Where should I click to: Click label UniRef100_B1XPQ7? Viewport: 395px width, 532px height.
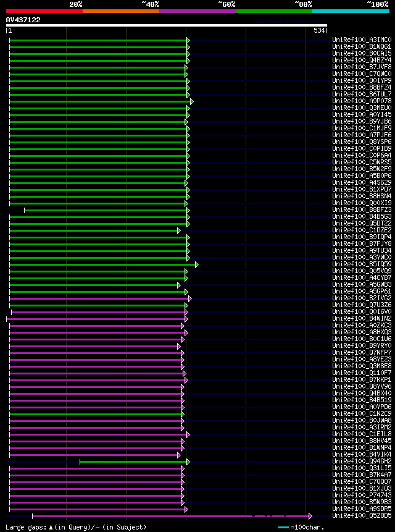click(362, 189)
